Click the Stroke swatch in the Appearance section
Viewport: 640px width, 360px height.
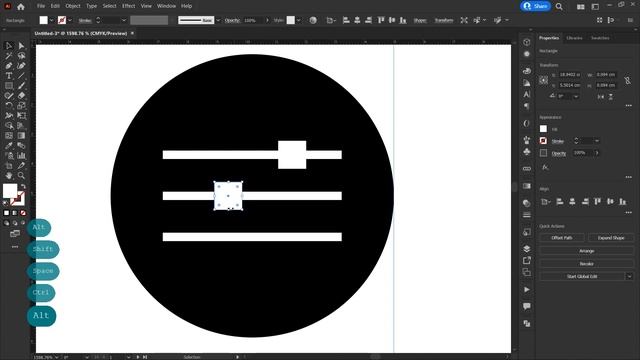pyautogui.click(x=543, y=141)
